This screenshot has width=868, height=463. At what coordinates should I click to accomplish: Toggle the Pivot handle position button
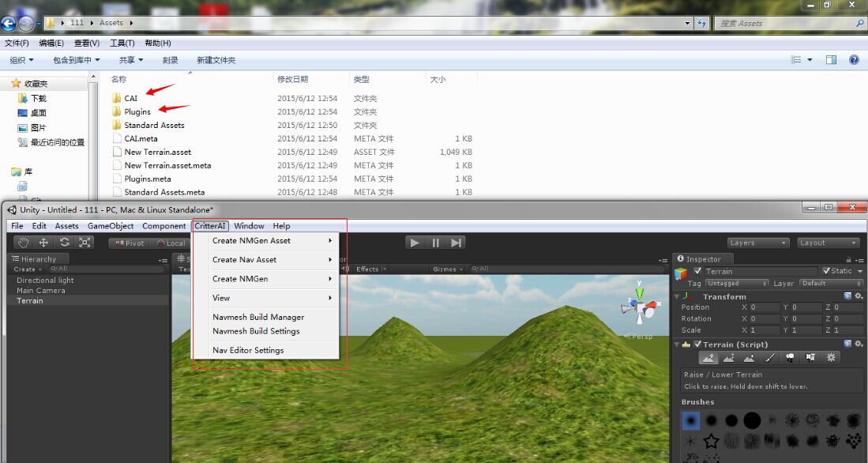coord(129,243)
